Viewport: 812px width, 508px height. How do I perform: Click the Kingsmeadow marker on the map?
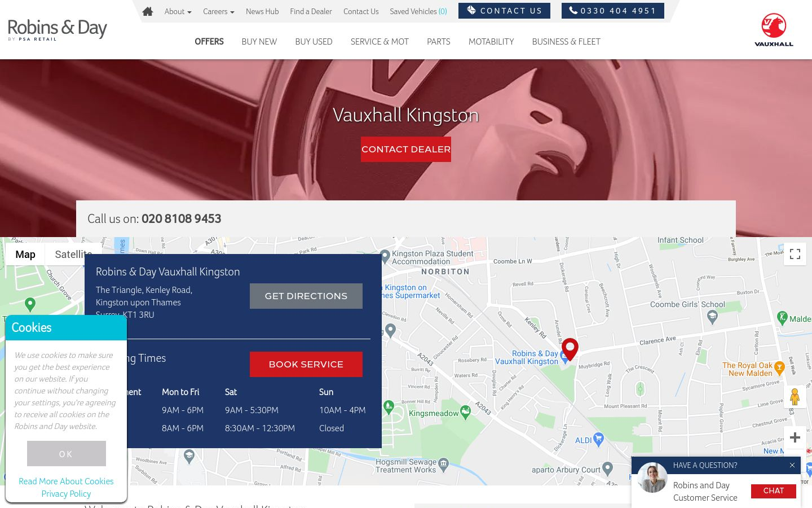[x=465, y=413]
